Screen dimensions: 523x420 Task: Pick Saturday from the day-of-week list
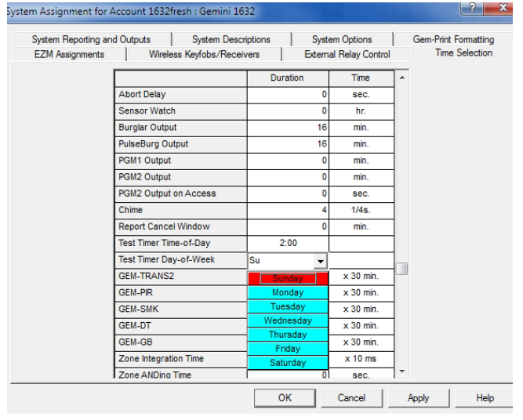tap(288, 363)
